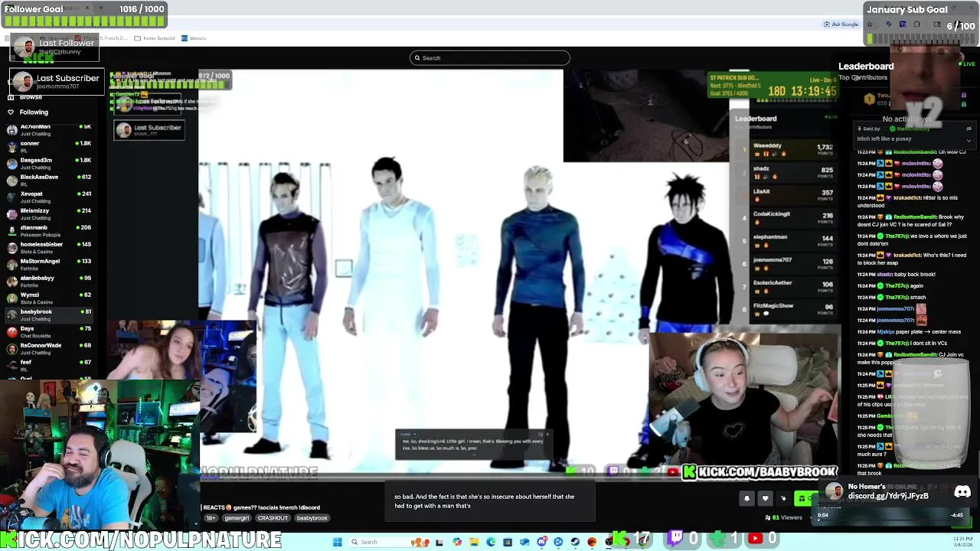The image size is (980, 551).
Task: Click krakadd1ct username in the Hitler chat message
Action: pyautogui.click(x=907, y=198)
